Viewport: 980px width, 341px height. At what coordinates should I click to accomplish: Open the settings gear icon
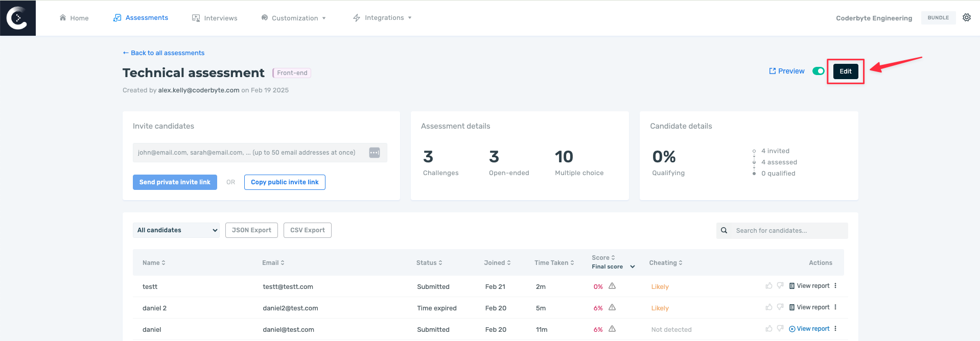point(966,17)
